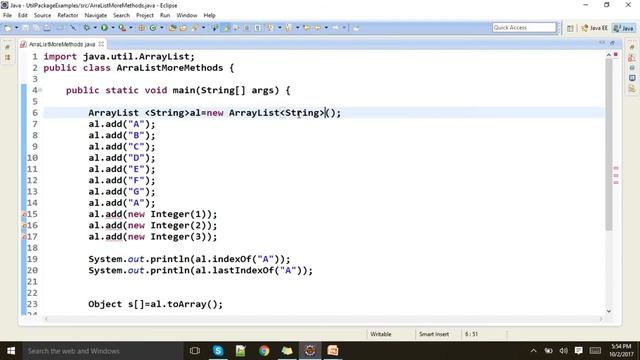This screenshot has height=360, width=640.
Task: Open the Windows Start menu
Action: [11, 351]
